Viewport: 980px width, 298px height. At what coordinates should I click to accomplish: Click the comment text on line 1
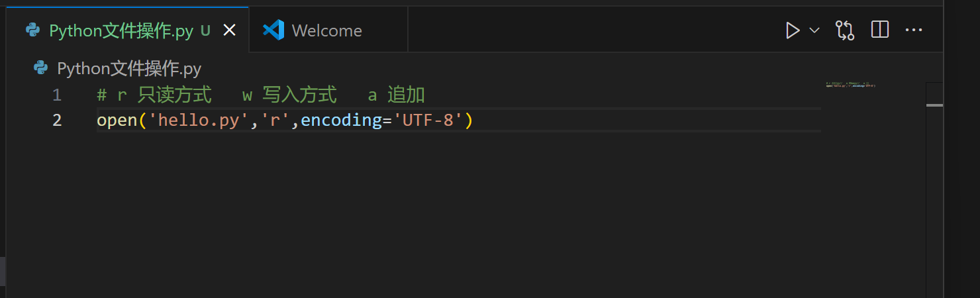(261, 95)
